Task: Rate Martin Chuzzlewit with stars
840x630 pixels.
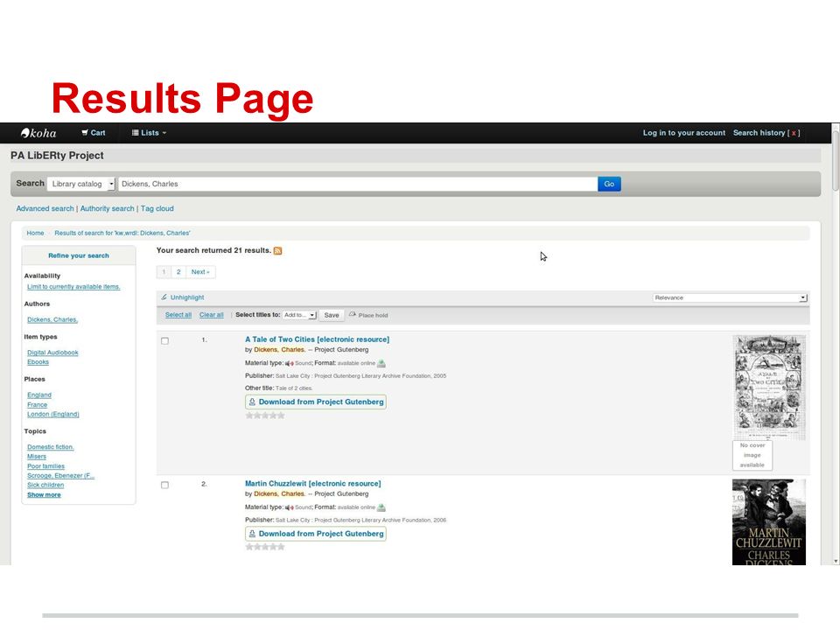Action: pos(265,547)
